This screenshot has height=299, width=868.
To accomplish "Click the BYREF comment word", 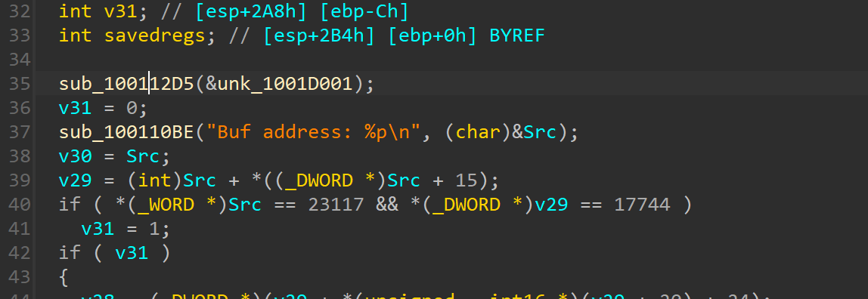I will coord(517,36).
